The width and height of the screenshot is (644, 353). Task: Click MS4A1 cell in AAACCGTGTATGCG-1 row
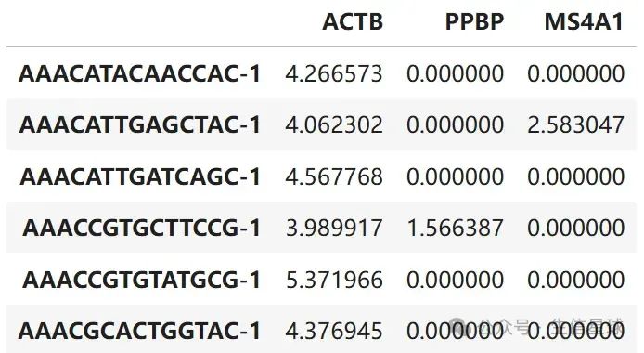576,280
